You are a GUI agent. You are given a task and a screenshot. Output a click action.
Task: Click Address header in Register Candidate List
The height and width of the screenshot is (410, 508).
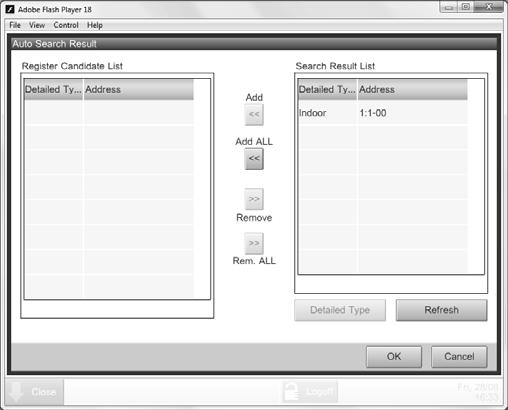click(138, 89)
